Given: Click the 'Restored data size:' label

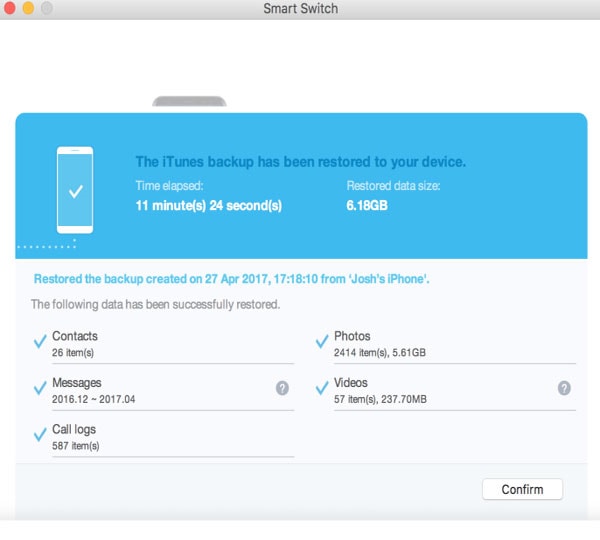Looking at the screenshot, I should point(393,186).
